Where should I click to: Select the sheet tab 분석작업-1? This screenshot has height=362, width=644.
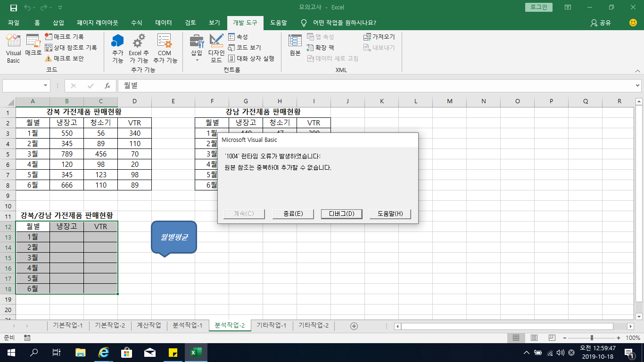click(x=188, y=325)
